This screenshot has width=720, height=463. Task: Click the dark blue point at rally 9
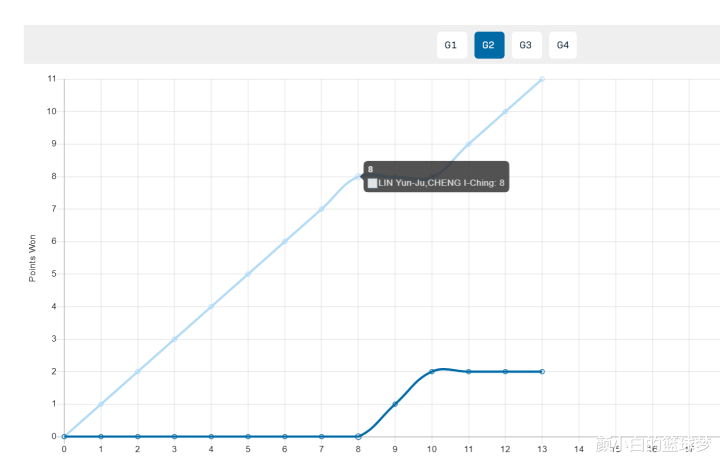click(x=395, y=404)
